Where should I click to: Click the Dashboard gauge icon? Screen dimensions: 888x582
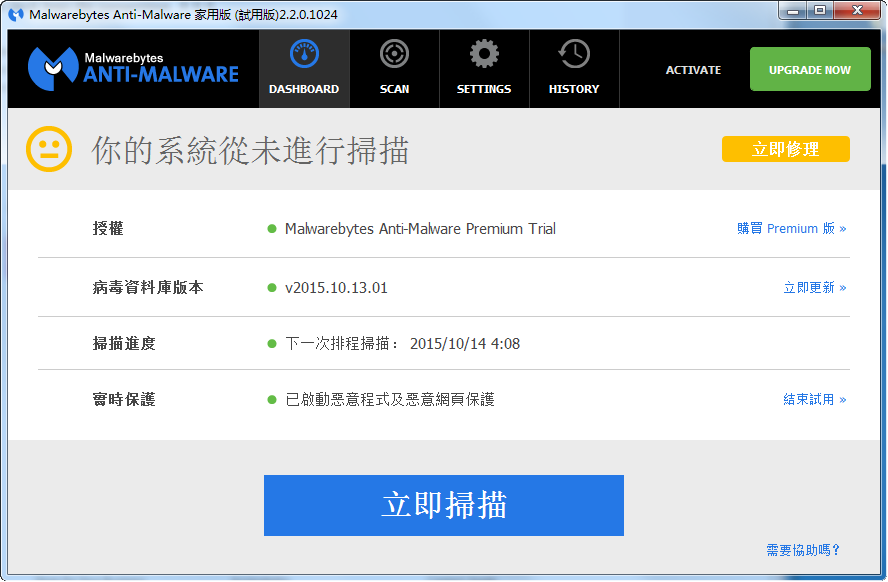click(x=304, y=54)
